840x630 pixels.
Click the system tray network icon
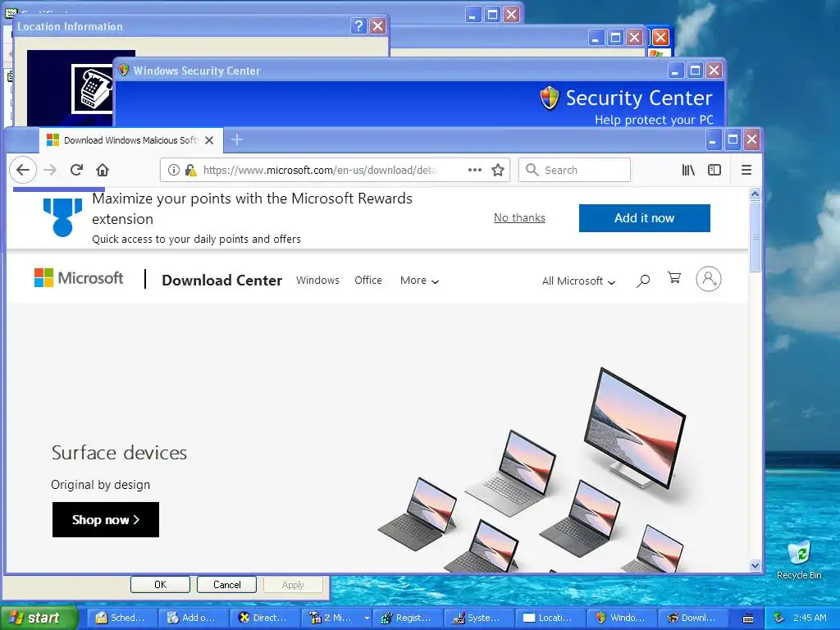click(779, 618)
